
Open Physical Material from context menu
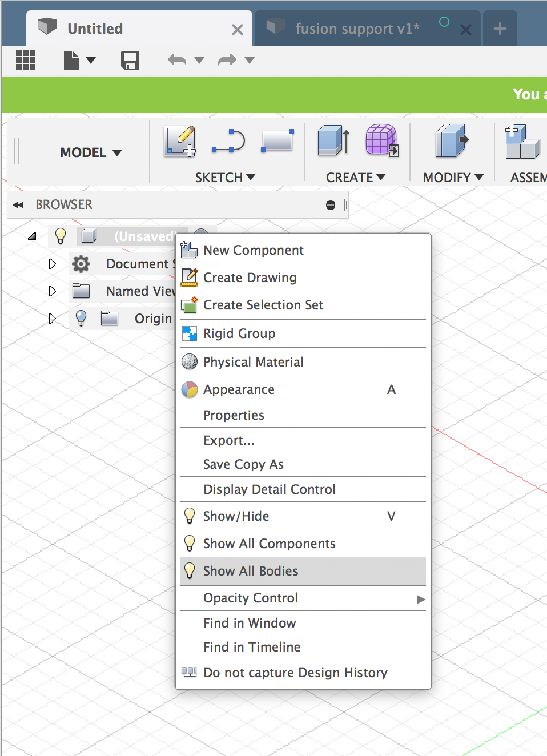[303, 362]
